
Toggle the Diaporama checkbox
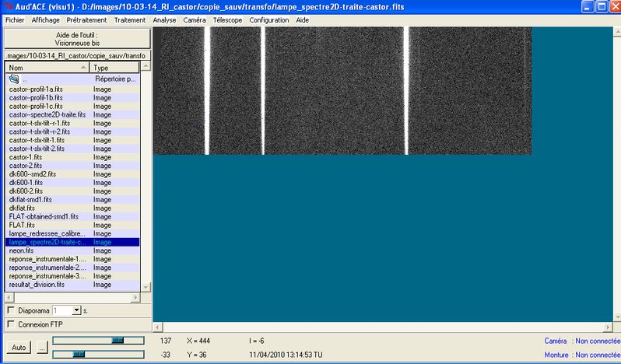11,310
